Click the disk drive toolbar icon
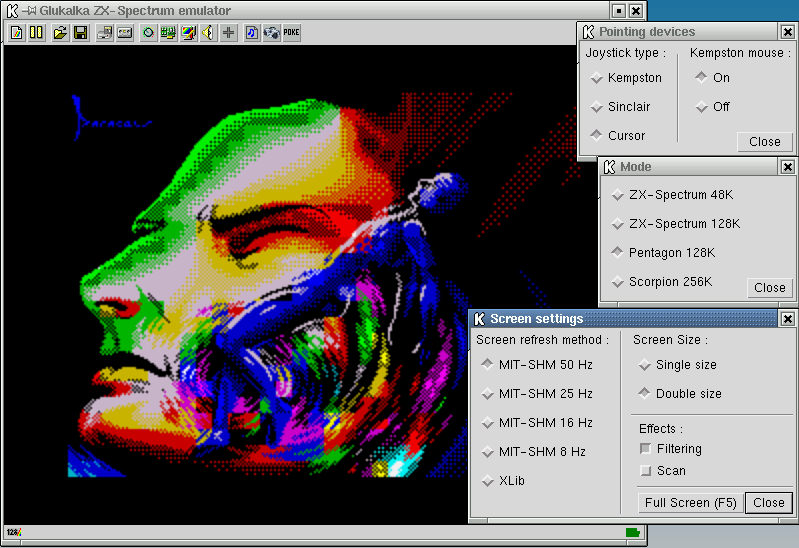The image size is (799, 548). pyautogui.click(x=105, y=33)
